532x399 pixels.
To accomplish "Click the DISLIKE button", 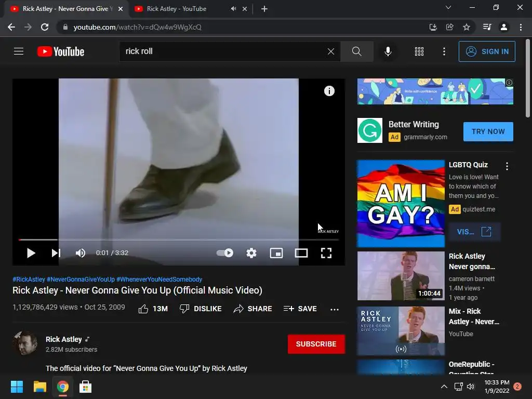I will click(201, 309).
